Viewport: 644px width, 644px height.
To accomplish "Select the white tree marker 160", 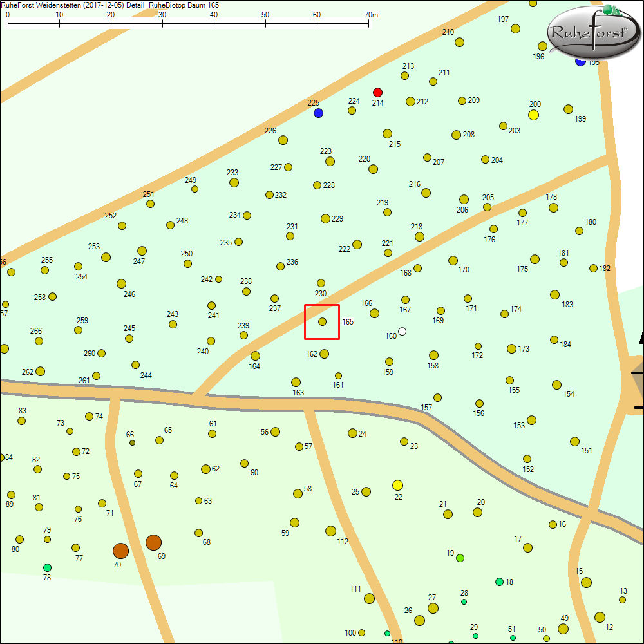I will coord(402,332).
